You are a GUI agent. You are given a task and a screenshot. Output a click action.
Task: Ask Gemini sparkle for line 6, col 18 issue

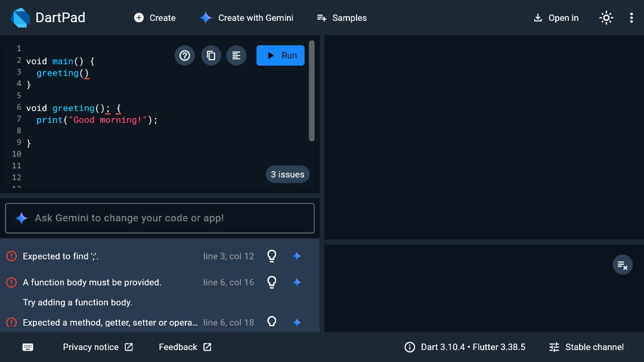coord(297,323)
